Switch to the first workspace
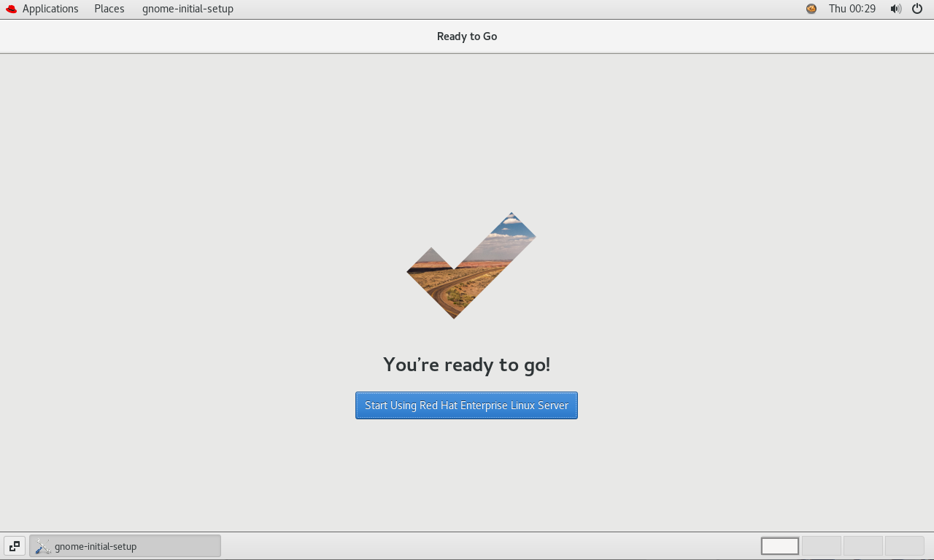The height and width of the screenshot is (560, 934). 780,545
